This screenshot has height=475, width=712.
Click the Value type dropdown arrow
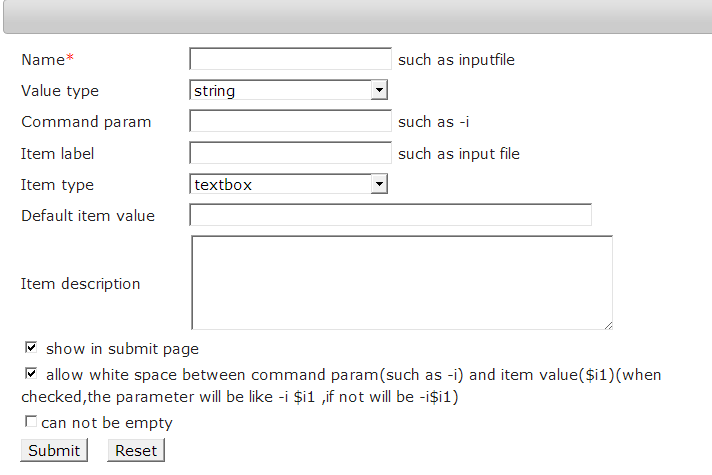tap(379, 90)
